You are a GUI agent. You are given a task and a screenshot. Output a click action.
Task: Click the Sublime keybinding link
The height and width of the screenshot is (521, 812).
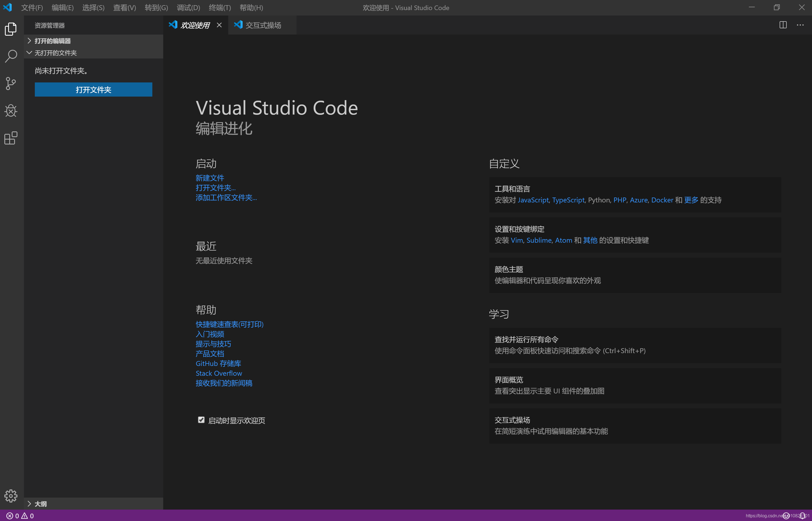(539, 240)
